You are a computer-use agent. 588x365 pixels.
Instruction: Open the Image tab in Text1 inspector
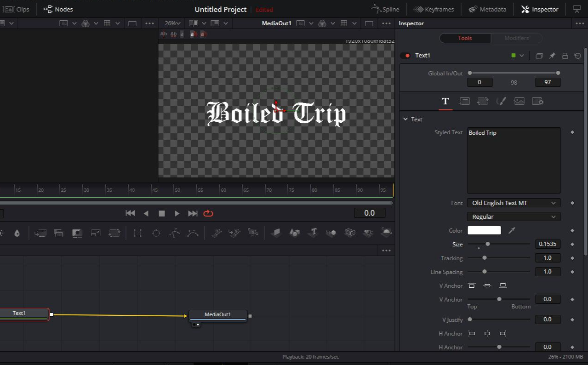click(519, 101)
